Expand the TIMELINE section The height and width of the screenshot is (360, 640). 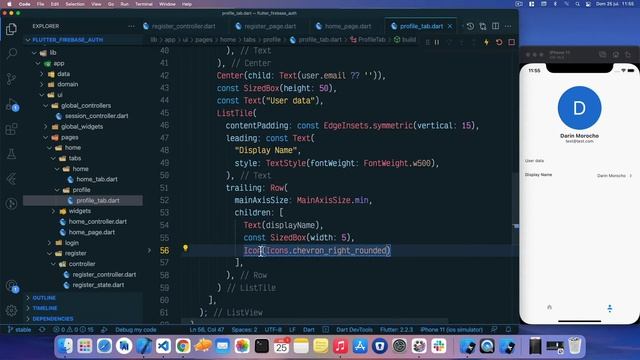(x=45, y=308)
